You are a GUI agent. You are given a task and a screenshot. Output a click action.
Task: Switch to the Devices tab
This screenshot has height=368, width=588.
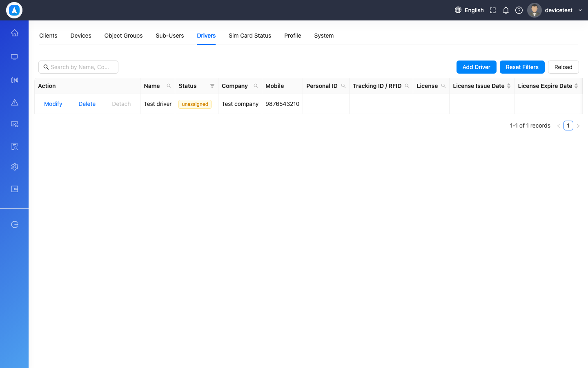click(81, 36)
